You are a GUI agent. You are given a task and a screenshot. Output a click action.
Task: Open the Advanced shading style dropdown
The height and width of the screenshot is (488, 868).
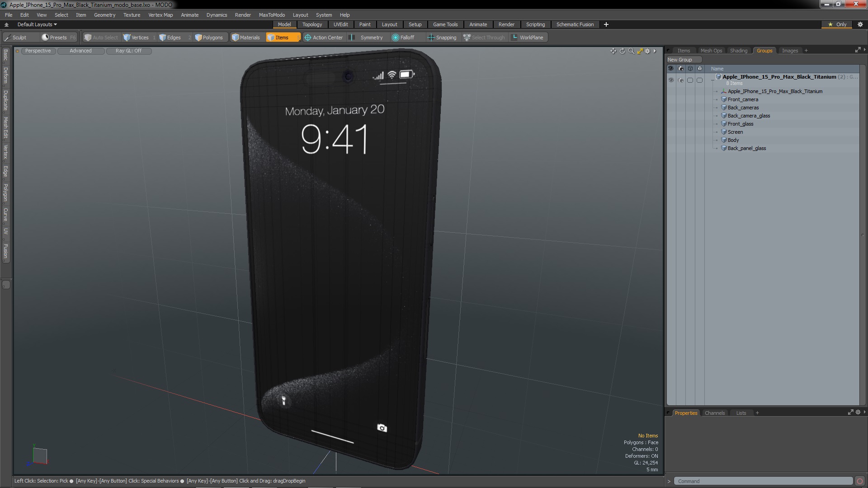80,51
